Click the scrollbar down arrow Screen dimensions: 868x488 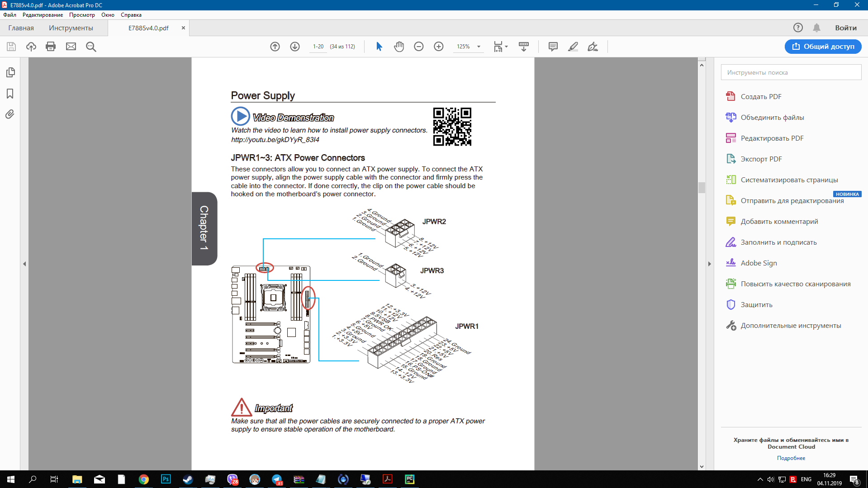(x=702, y=467)
